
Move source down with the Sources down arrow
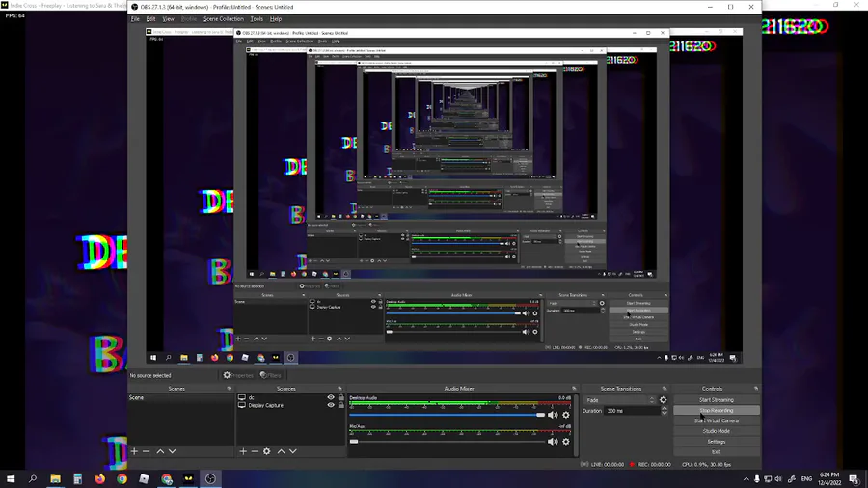click(x=293, y=451)
